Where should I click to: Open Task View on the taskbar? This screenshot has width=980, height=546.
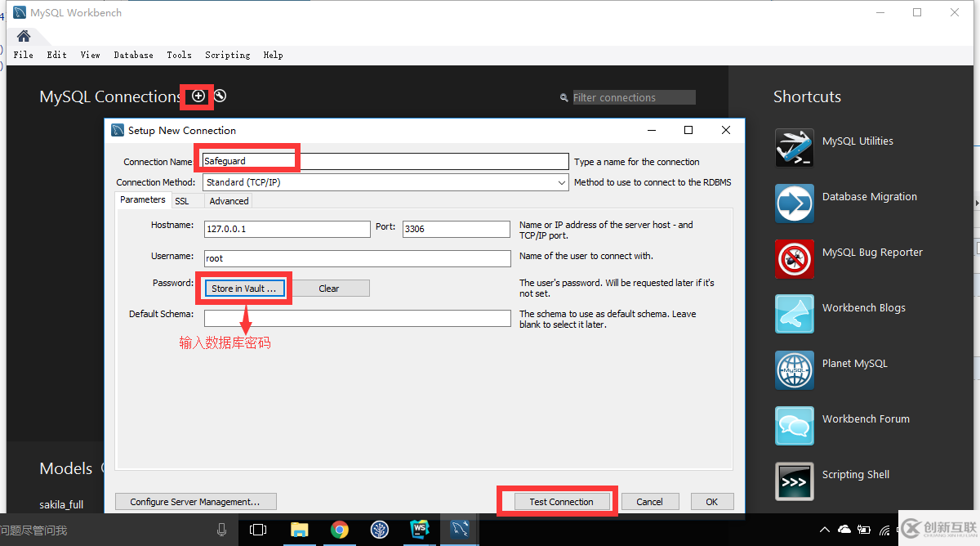(258, 530)
